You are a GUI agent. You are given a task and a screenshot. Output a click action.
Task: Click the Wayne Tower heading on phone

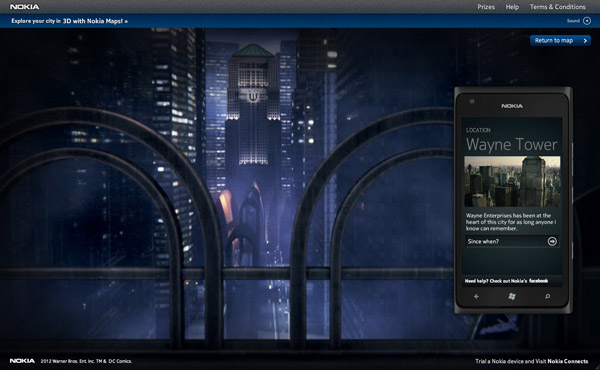coord(512,145)
